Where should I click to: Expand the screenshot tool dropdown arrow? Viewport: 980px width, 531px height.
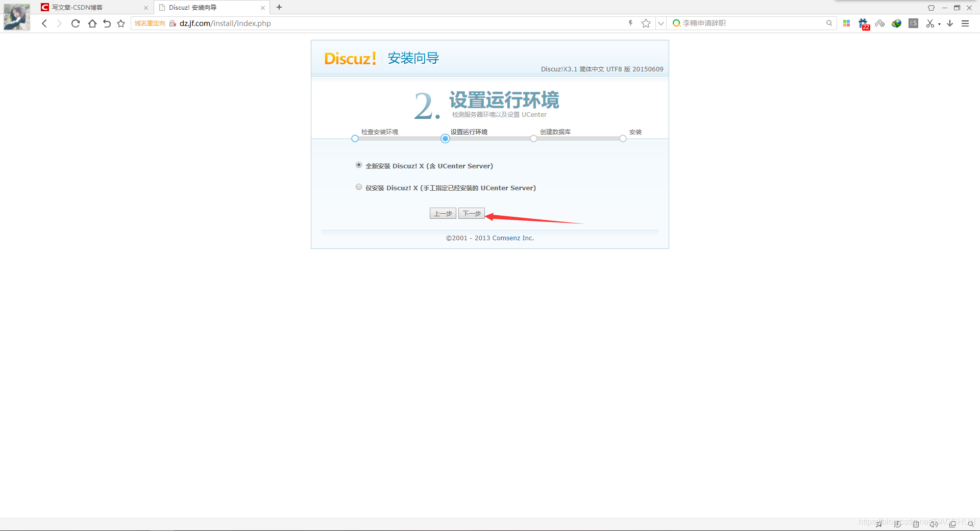point(939,24)
